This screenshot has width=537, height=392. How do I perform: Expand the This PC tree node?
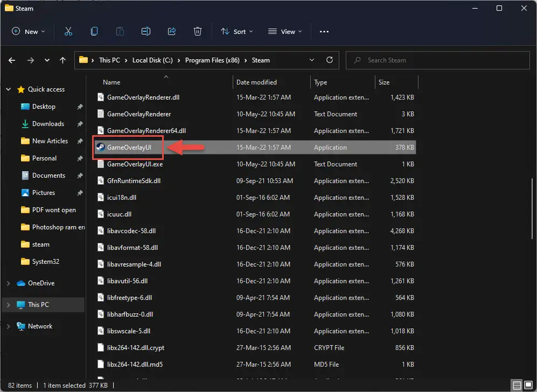coord(8,305)
